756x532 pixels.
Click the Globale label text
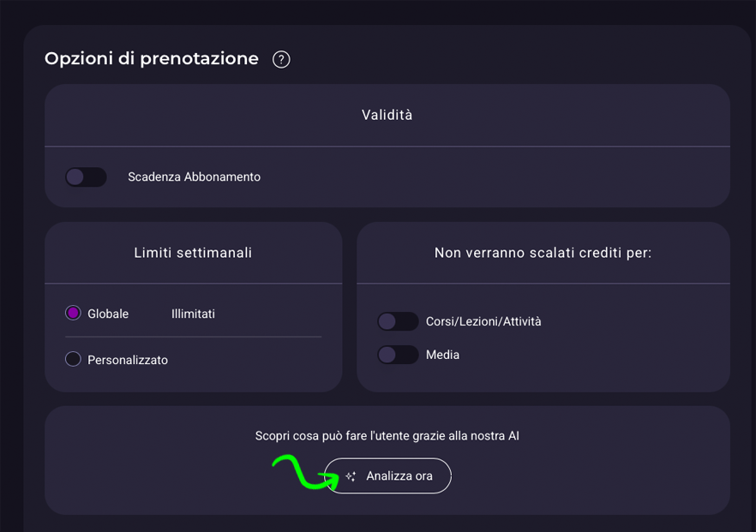[108, 314]
